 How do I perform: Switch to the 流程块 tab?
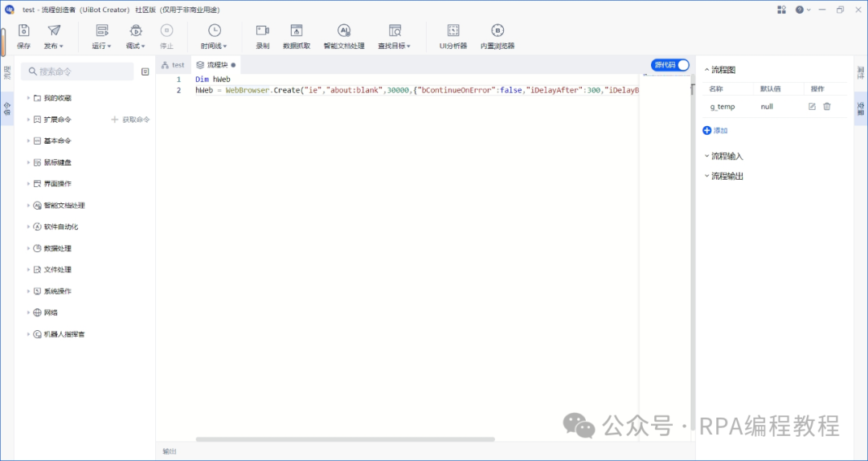tap(216, 65)
